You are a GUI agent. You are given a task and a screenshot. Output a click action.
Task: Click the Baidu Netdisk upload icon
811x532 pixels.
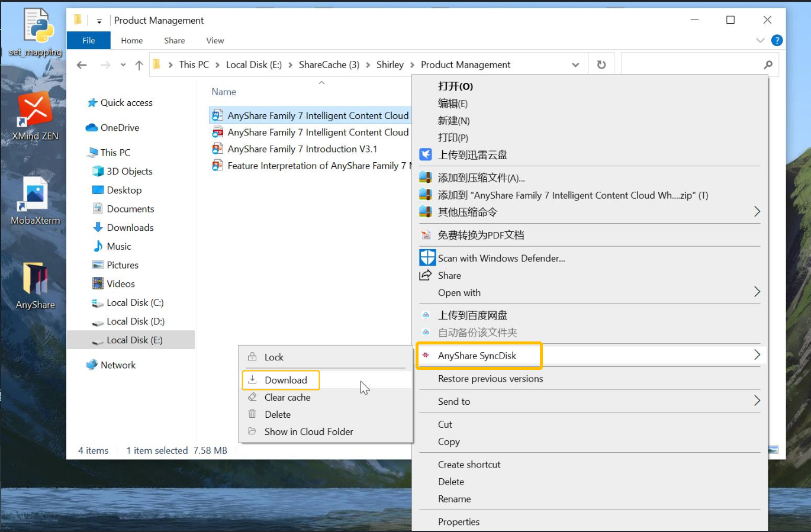point(426,315)
